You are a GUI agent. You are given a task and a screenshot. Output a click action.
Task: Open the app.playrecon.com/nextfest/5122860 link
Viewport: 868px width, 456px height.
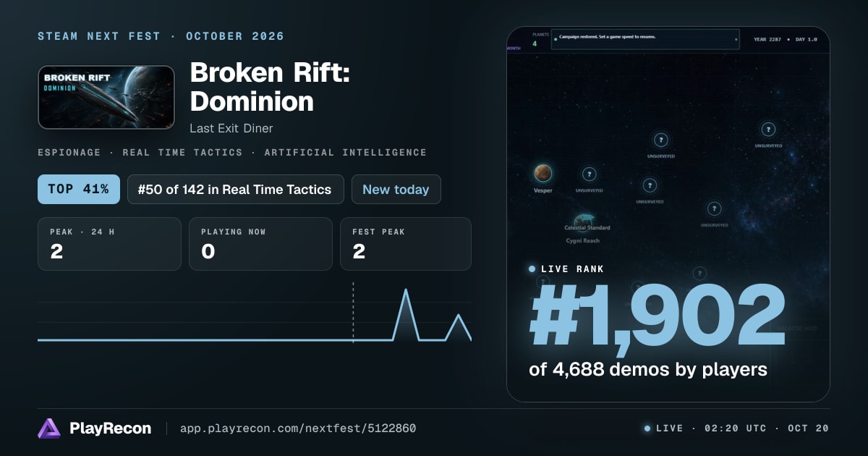(297, 428)
